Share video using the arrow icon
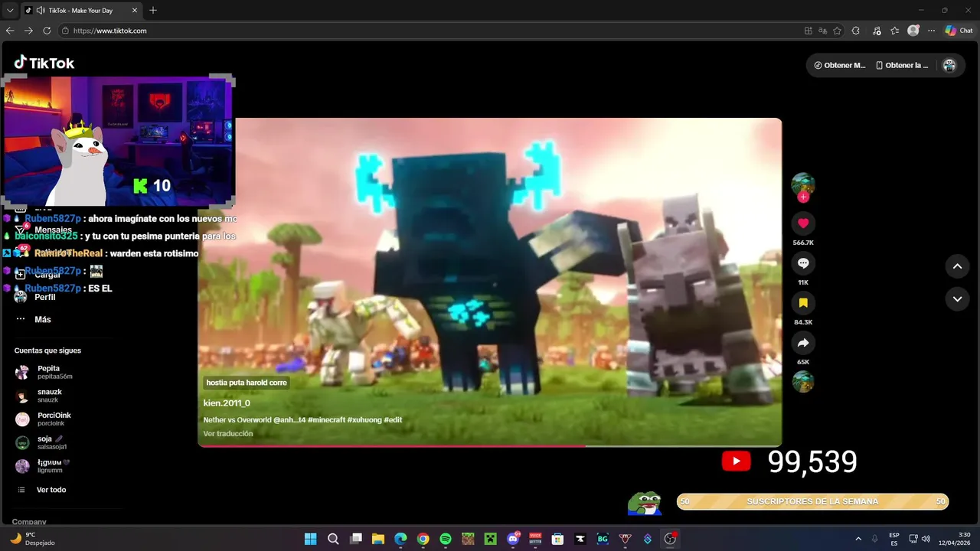This screenshot has width=980, height=551. (803, 343)
